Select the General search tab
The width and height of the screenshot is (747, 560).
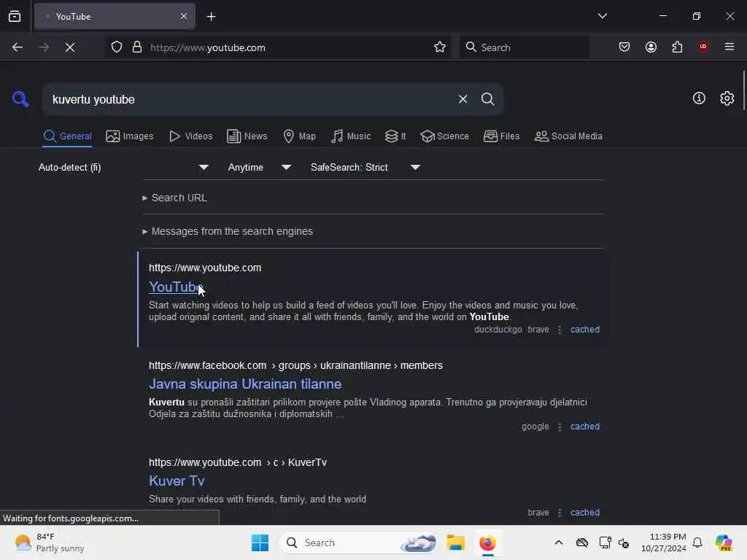tap(67, 136)
